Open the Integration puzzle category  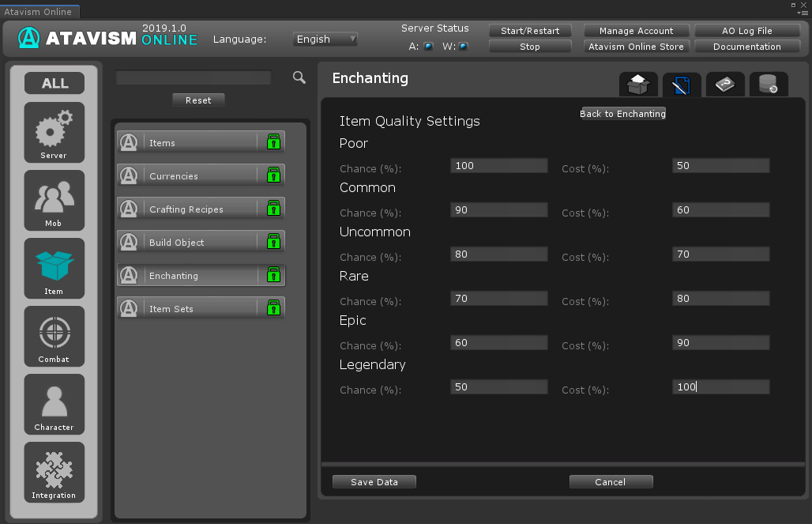(x=54, y=472)
